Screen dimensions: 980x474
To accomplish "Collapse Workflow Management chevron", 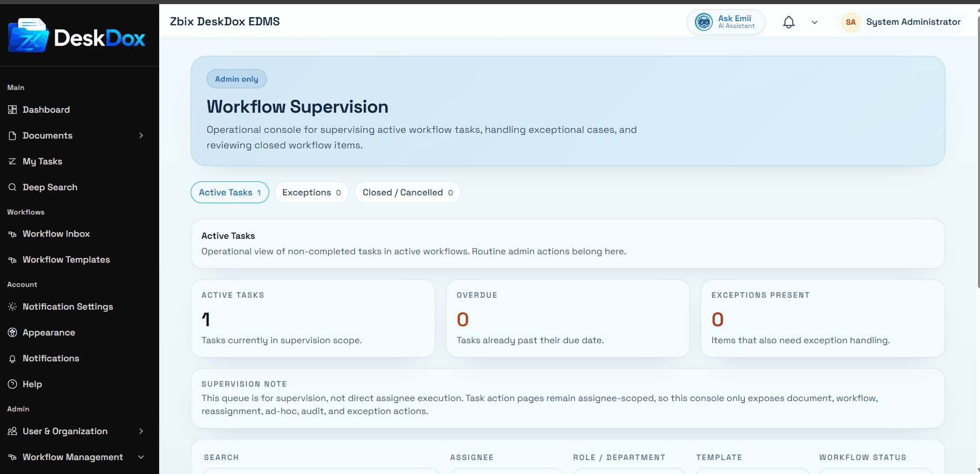I will (x=141, y=457).
